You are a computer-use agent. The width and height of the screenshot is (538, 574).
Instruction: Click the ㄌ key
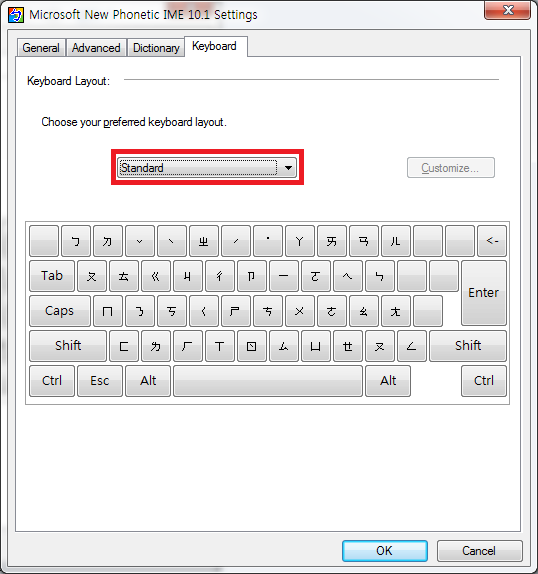[x=156, y=346]
